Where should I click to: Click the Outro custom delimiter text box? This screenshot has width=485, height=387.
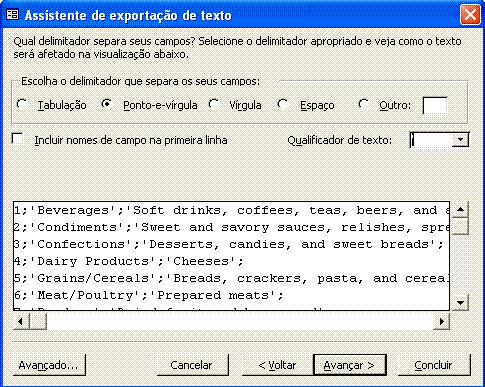click(435, 105)
